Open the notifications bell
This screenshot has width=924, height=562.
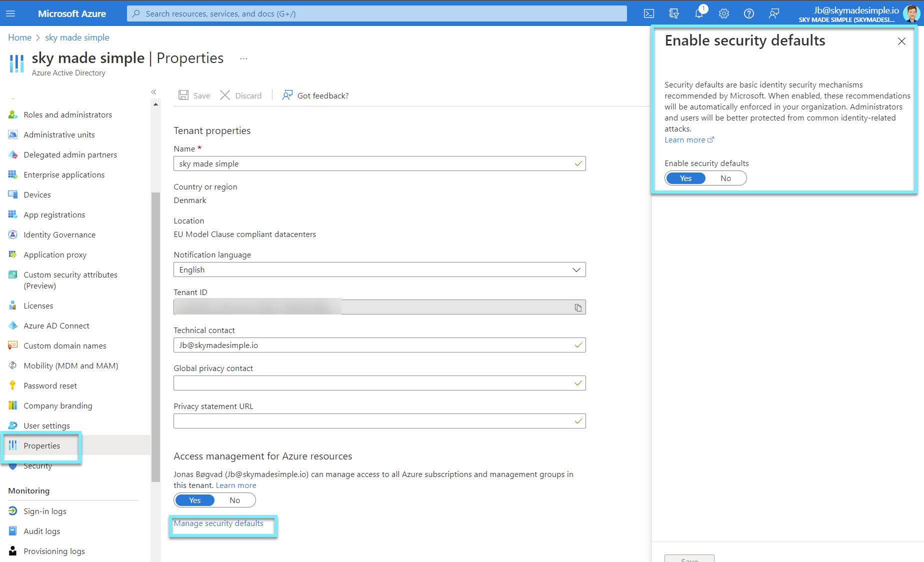click(x=698, y=13)
